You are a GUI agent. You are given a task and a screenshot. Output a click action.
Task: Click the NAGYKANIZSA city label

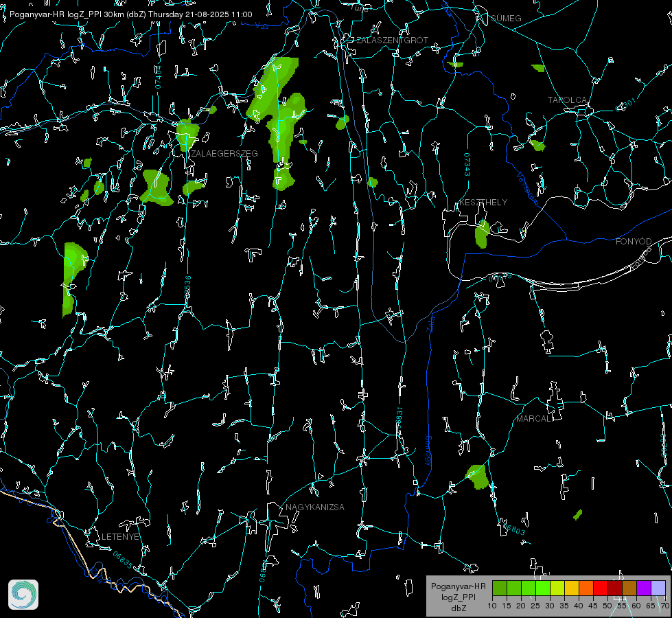coord(315,507)
